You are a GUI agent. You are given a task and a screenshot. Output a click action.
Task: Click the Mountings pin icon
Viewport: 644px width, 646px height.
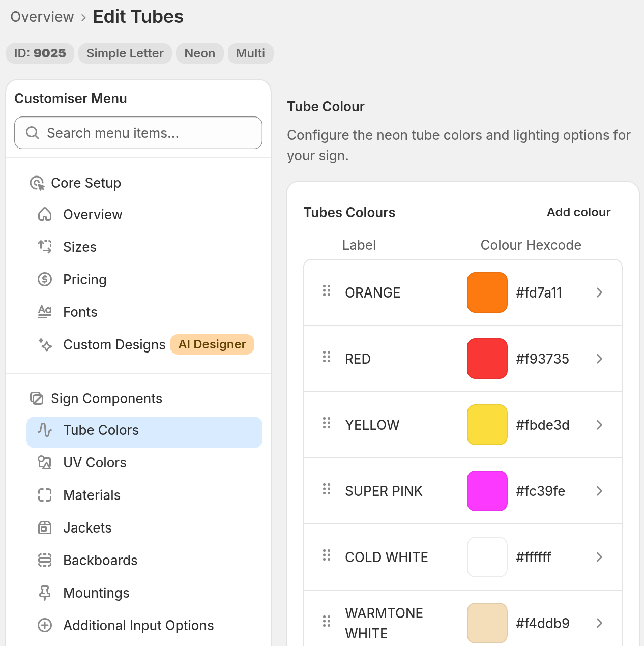45,593
